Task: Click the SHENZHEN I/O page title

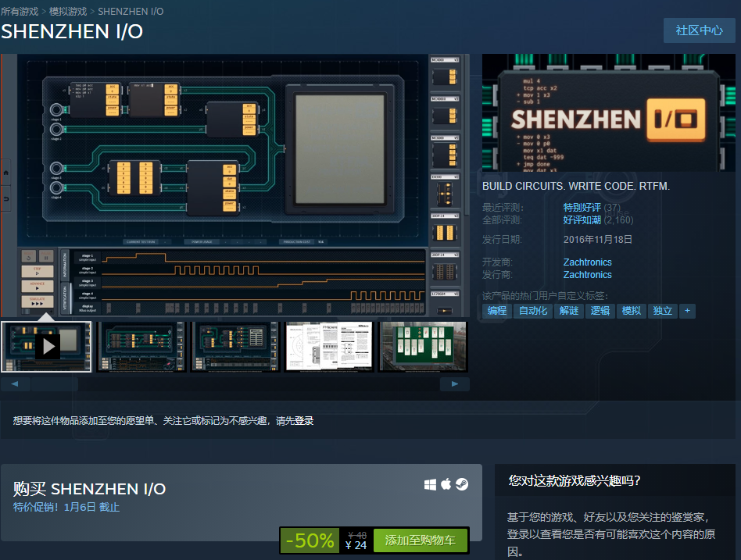Action: coord(72,32)
